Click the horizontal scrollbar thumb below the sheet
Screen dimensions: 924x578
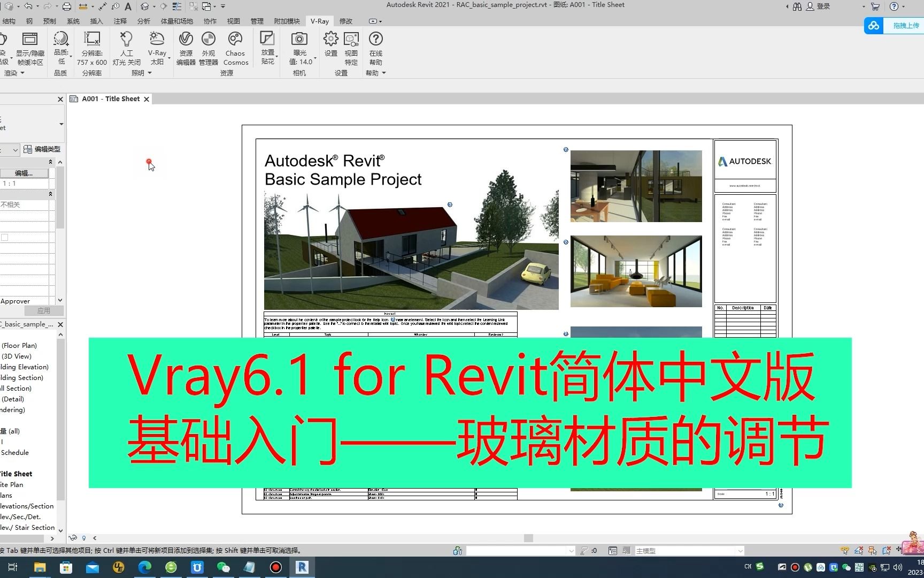pyautogui.click(x=528, y=538)
